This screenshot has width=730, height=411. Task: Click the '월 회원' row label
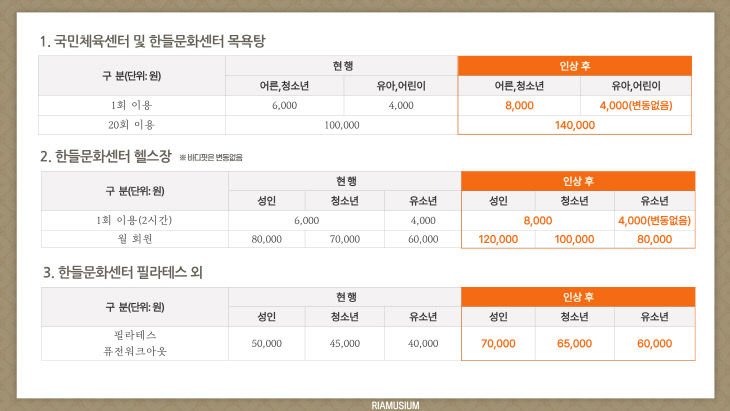click(134, 240)
